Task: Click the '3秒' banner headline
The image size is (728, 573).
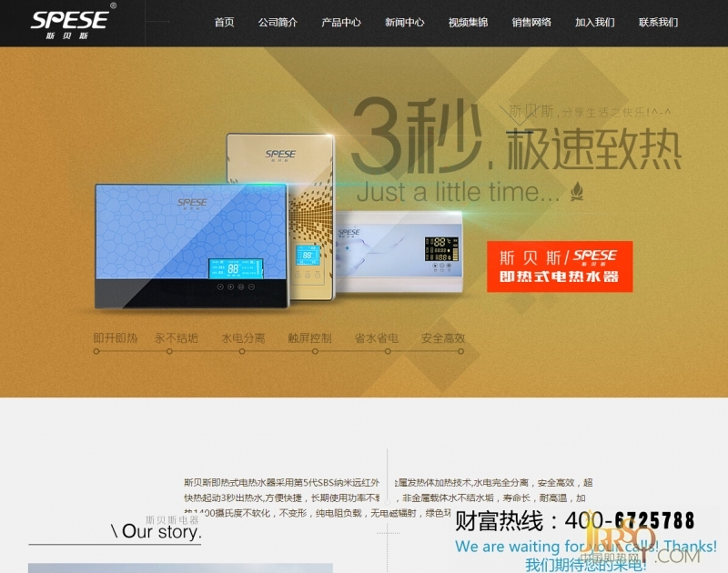Action: tap(417, 135)
